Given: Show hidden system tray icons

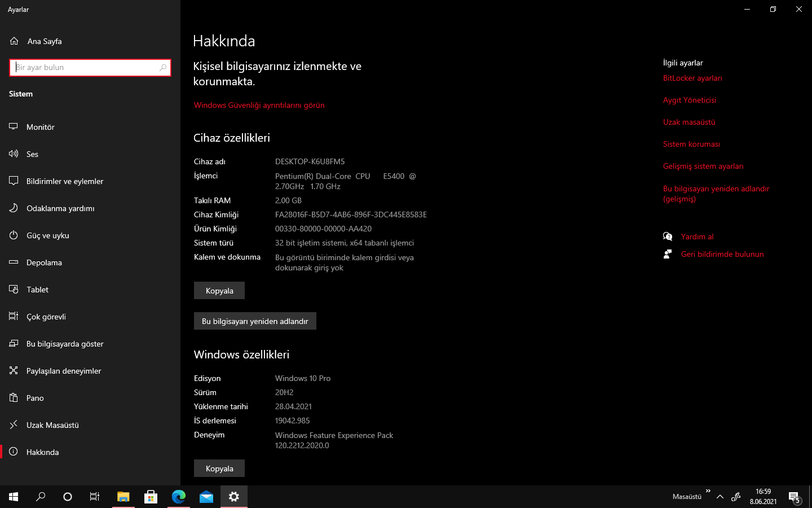Looking at the screenshot, I should tap(720, 497).
